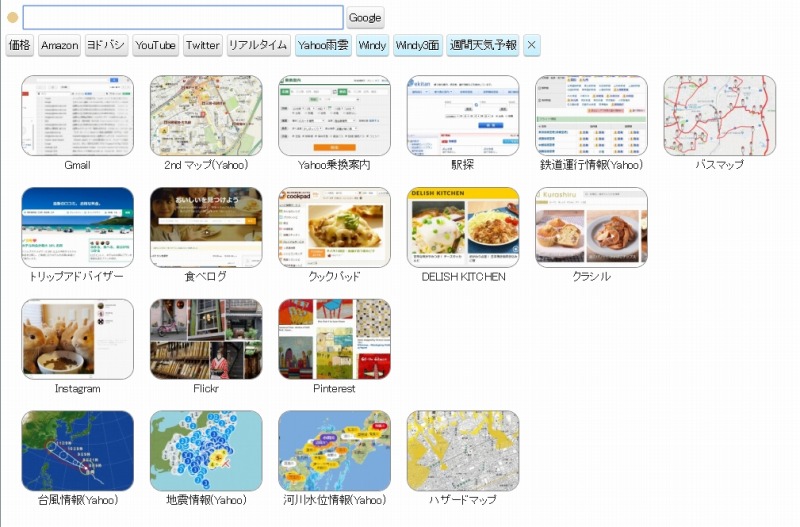Image resolution: width=800 pixels, height=527 pixels.
Task: Open 河川水位情報(Yahoo) thumbnail
Action: pos(334,451)
